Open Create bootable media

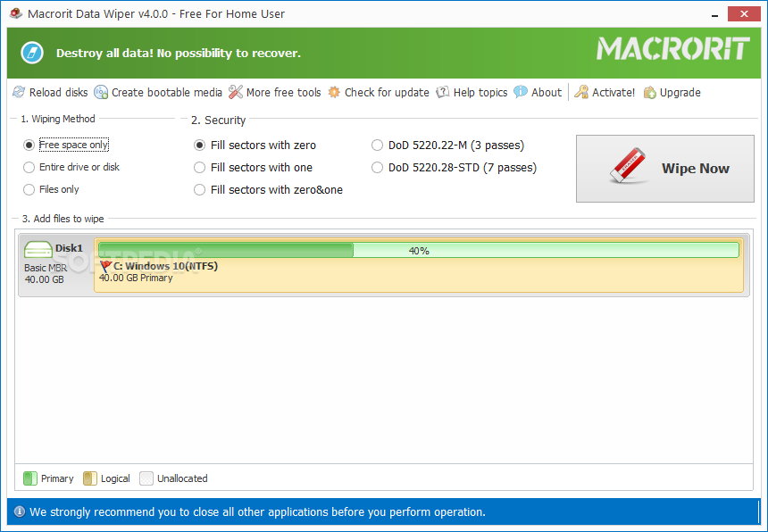(x=158, y=92)
